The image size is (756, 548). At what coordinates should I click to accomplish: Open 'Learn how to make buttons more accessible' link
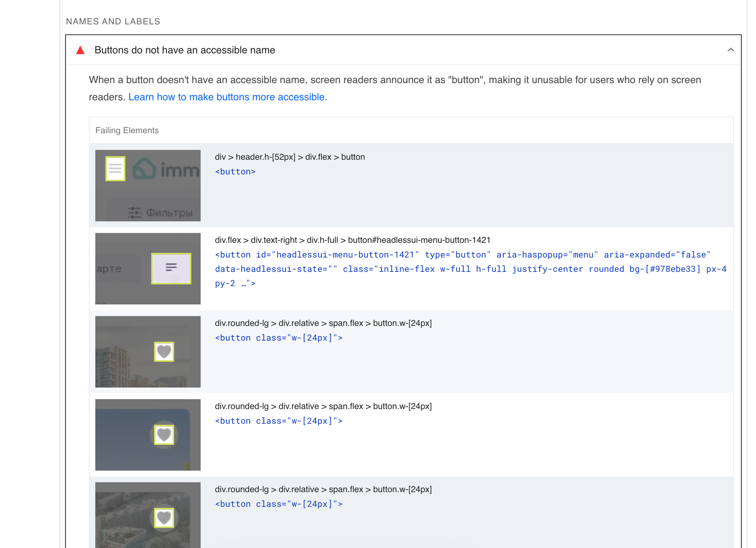pyautogui.click(x=226, y=97)
